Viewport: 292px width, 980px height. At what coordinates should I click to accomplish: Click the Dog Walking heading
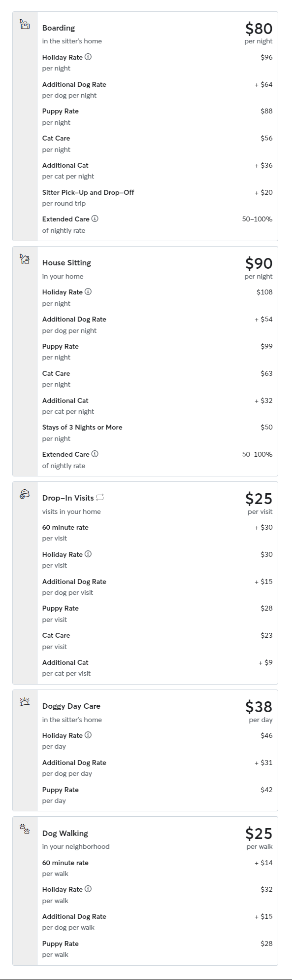click(x=65, y=833)
